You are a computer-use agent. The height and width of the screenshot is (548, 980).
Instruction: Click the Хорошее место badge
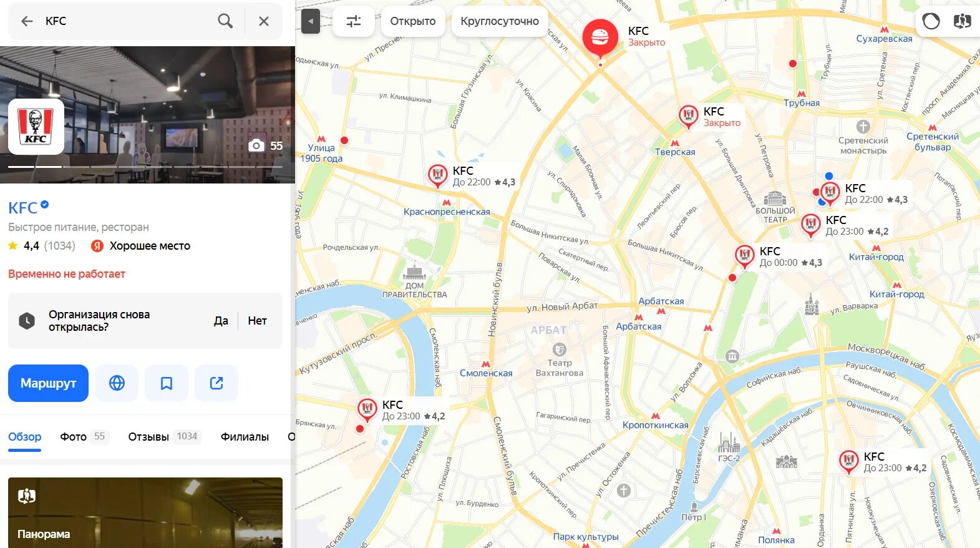[x=141, y=246]
